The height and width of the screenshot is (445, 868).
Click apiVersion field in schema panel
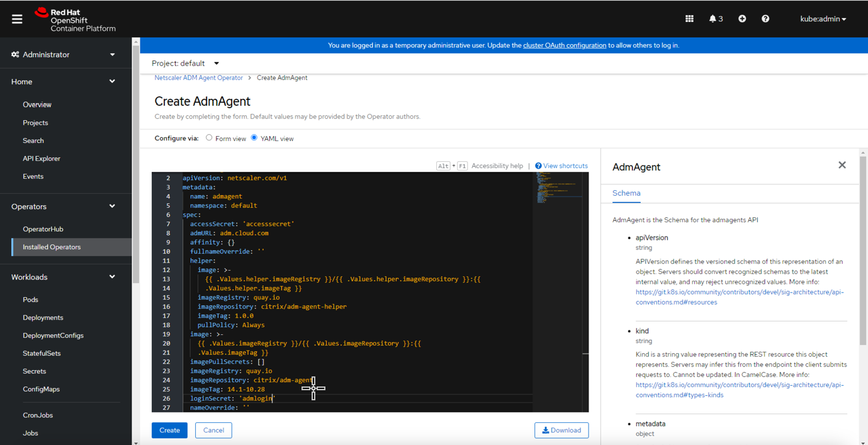[x=651, y=238]
